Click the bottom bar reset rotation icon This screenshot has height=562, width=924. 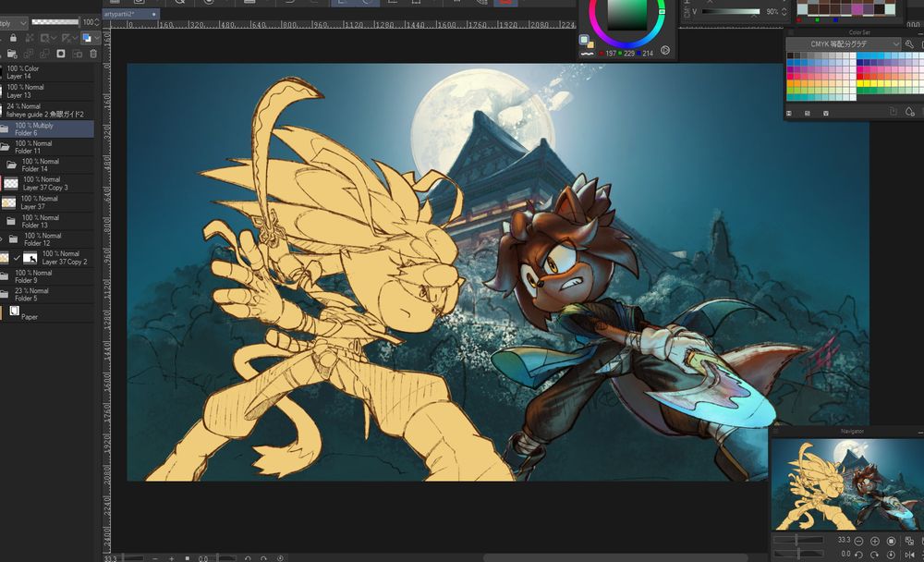(280, 558)
